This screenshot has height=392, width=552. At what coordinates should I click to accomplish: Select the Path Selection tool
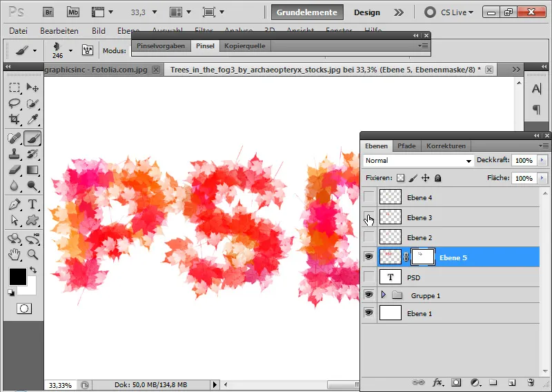pyautogui.click(x=14, y=220)
